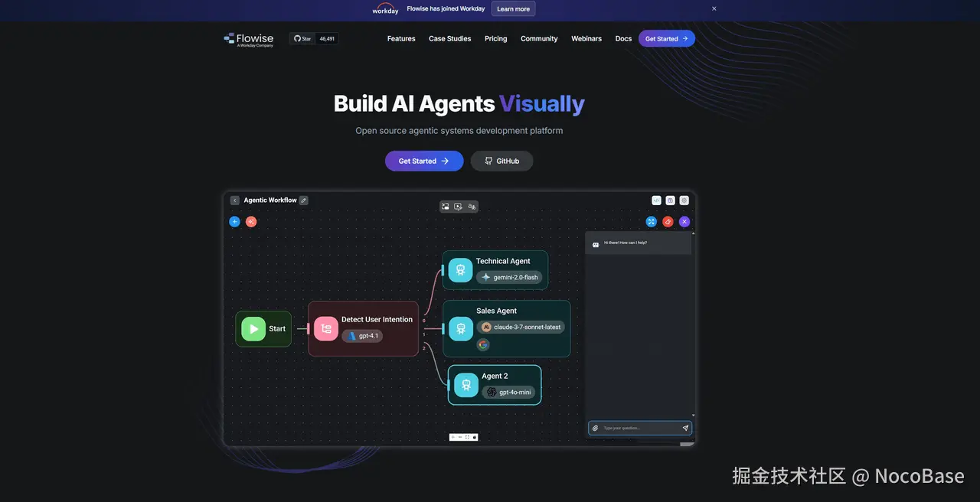The width and height of the screenshot is (980, 502).
Task: Click the Workday logo in the banner
Action: click(x=385, y=9)
